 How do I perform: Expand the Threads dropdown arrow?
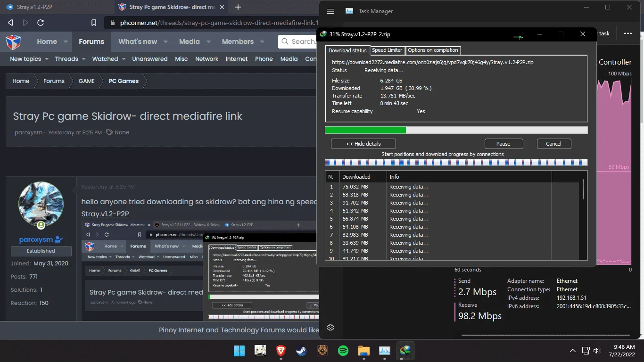pos(83,59)
